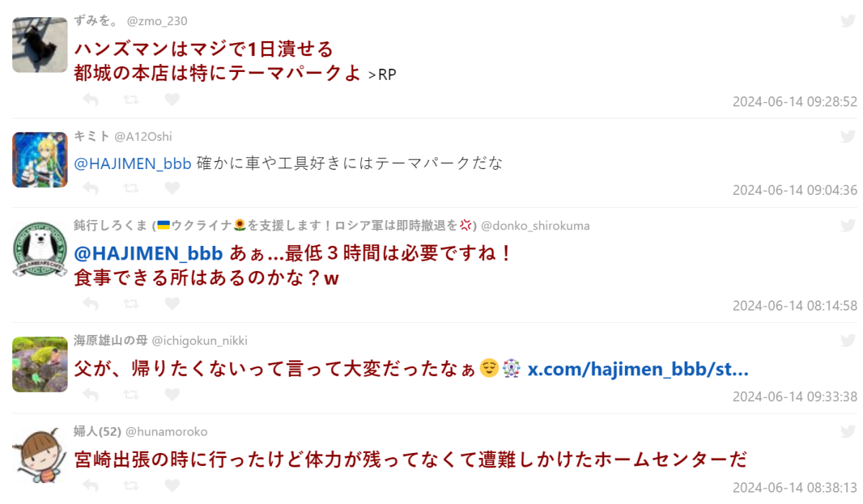863x504 pixels.
Task: Click username 婦人(52) @hunamoroko
Action: click(x=140, y=431)
